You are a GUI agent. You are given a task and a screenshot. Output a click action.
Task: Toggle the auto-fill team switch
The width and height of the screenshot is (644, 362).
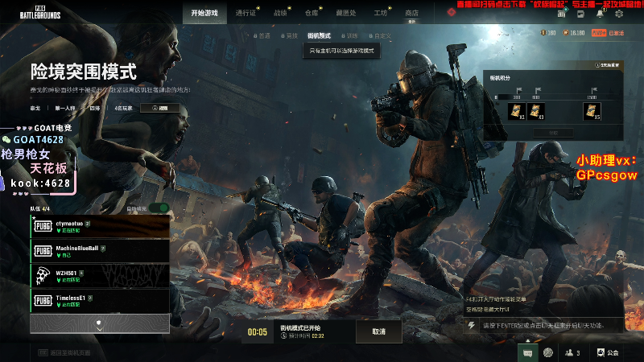[x=159, y=208]
